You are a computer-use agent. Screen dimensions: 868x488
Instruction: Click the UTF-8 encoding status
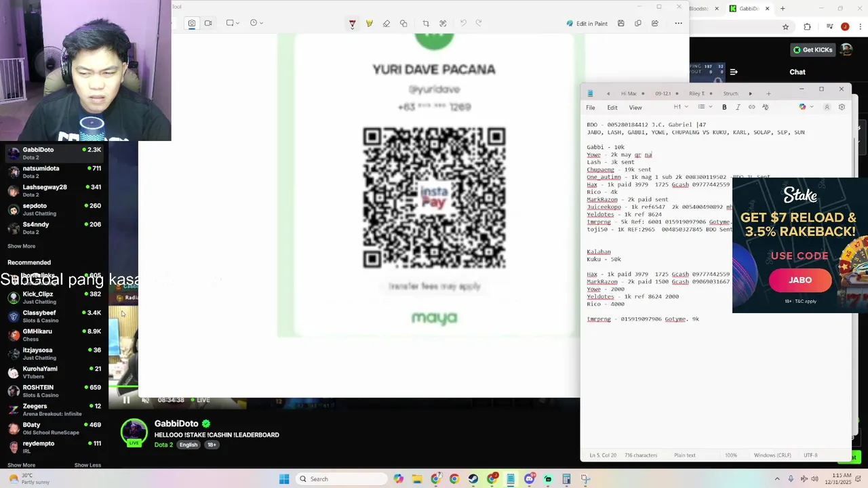click(810, 455)
